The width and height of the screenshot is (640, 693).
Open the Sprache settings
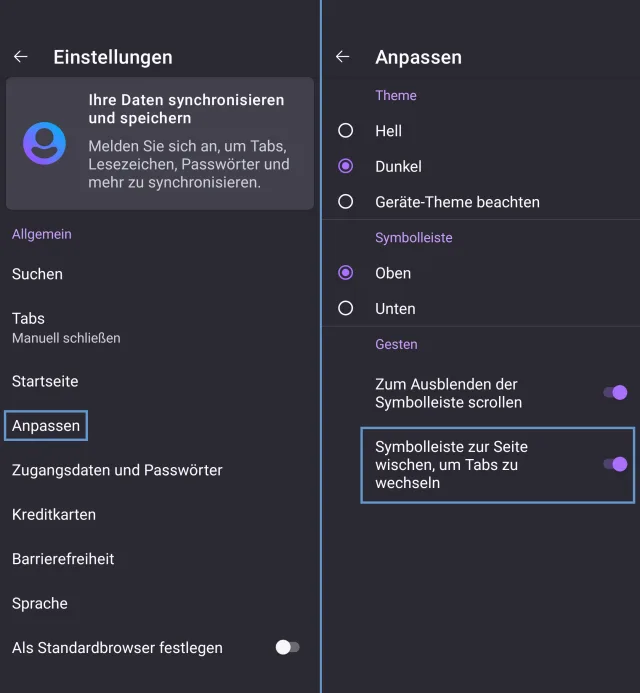[x=40, y=603]
